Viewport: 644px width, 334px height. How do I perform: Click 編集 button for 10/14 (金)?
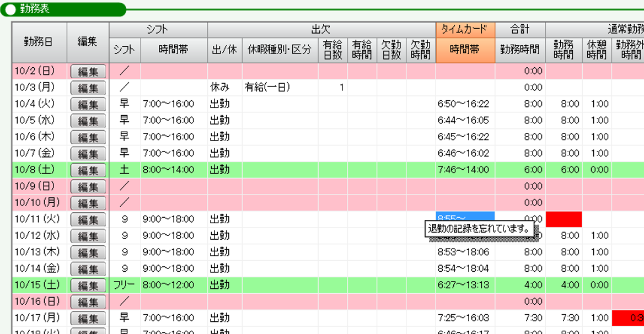click(88, 269)
